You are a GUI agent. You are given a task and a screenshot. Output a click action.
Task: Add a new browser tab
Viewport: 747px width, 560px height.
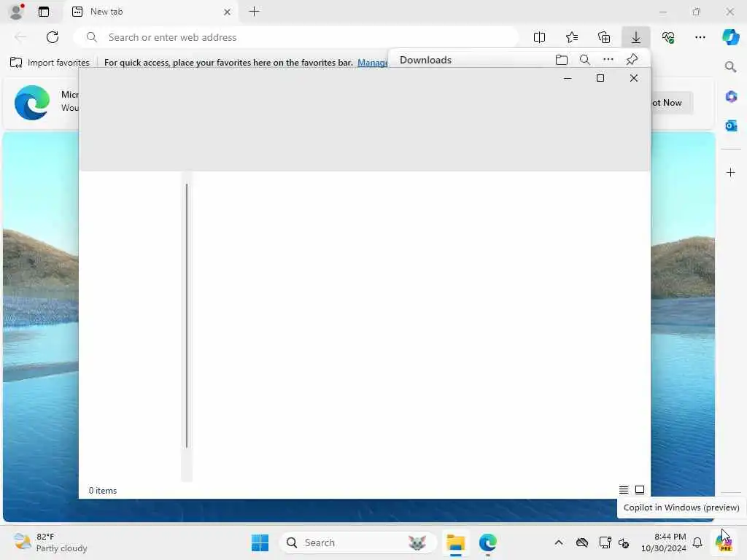(x=255, y=12)
